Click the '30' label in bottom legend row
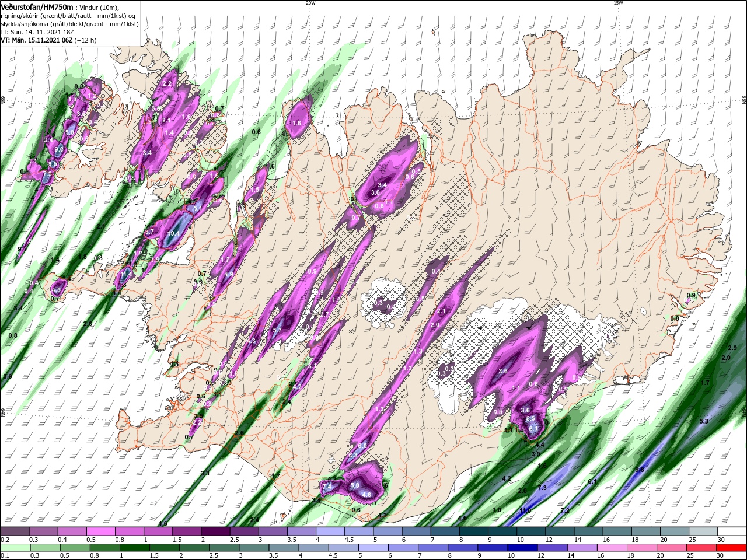The width and height of the screenshot is (747, 560). 721,556
